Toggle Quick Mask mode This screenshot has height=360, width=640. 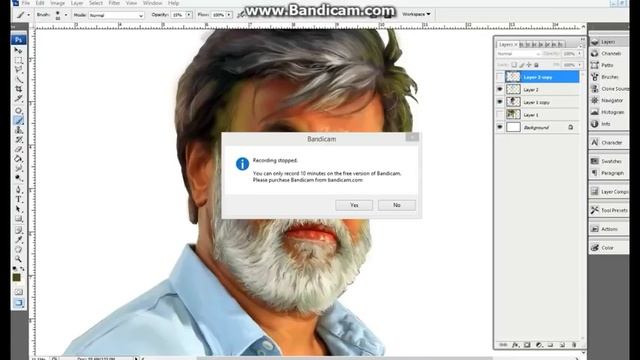[18, 292]
